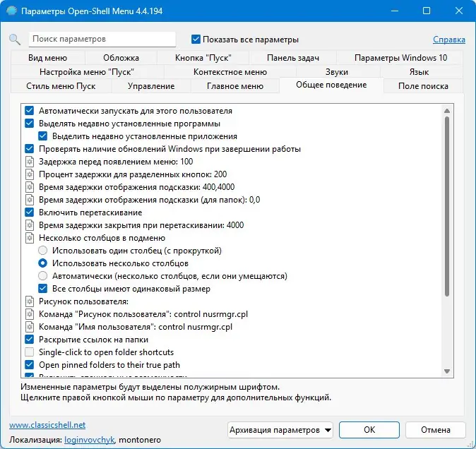Click the magnifier search icon

click(x=15, y=40)
